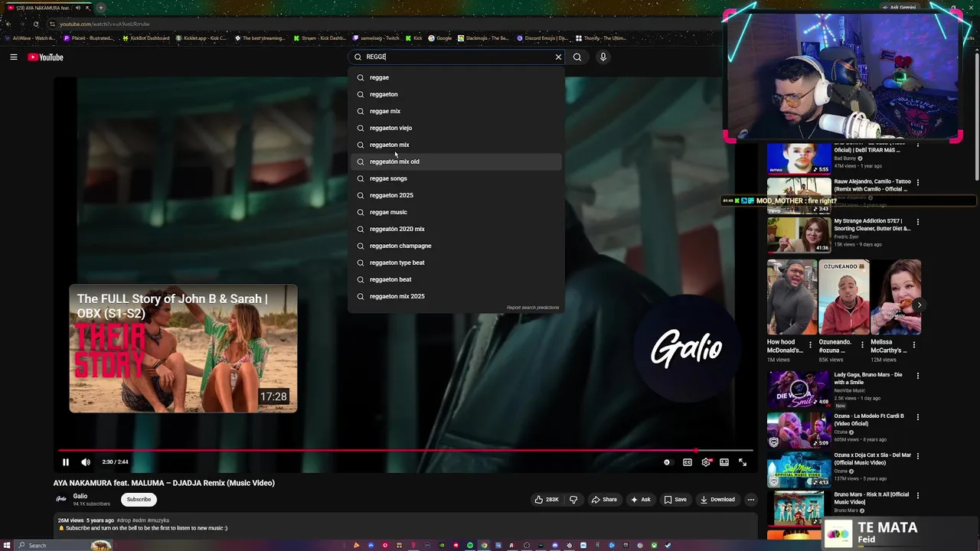Submit search with magnifier button
This screenshot has height=551, width=980.
577,57
